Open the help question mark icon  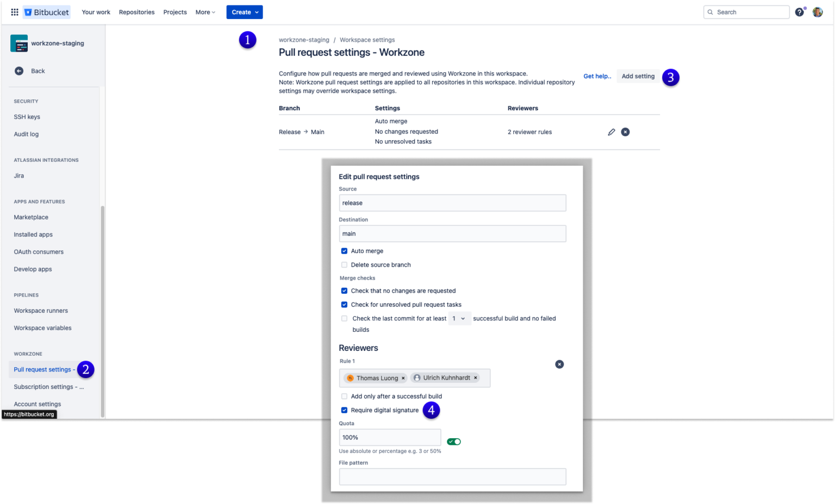coord(799,12)
